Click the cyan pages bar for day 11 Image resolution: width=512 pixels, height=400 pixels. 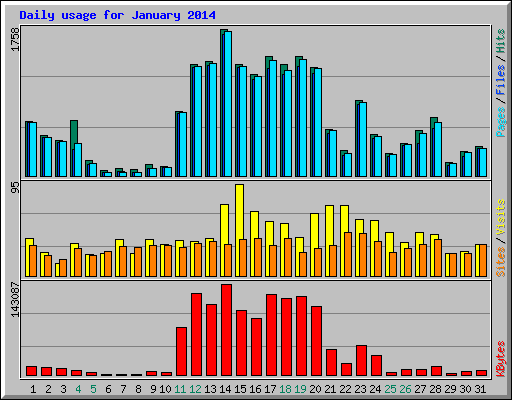click(x=183, y=144)
